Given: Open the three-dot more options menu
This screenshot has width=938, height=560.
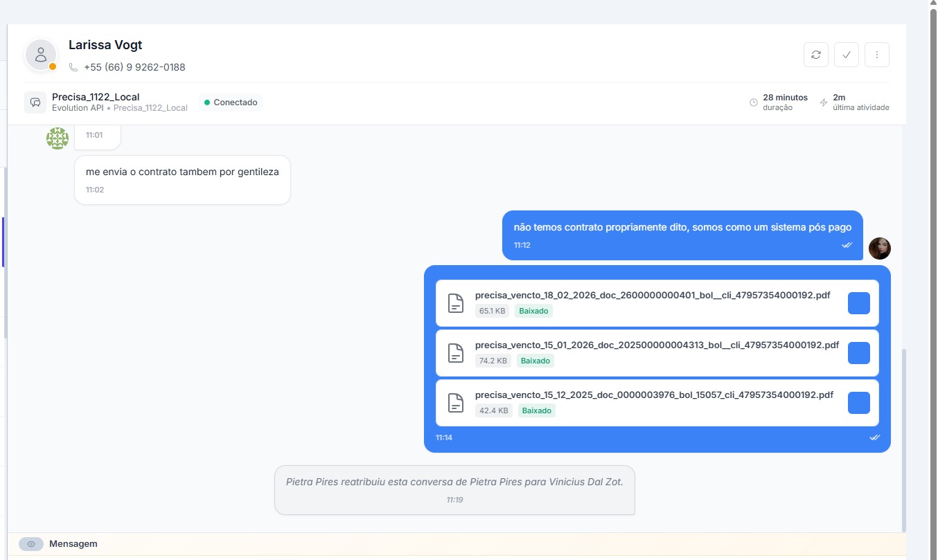Looking at the screenshot, I should click(877, 55).
